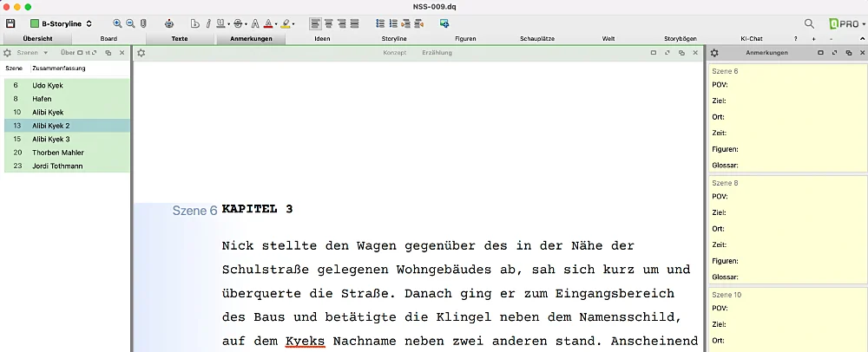
Task: Open highlight color dropdown arrow
Action: 293,24
